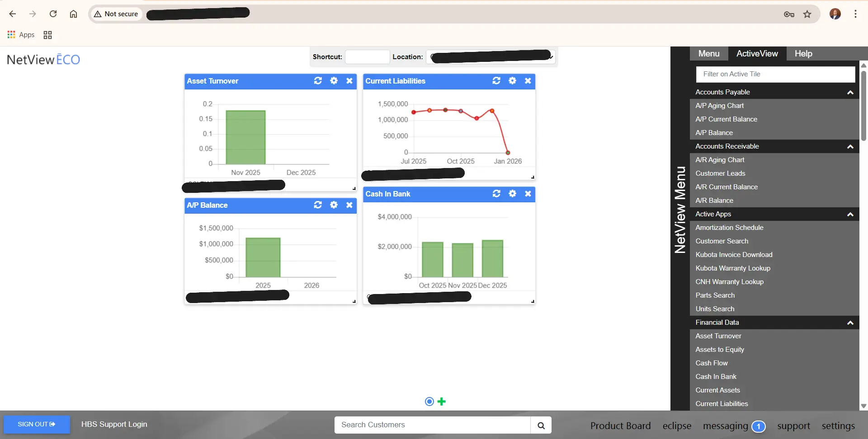Collapse the Accounts Receivable section

click(850, 146)
